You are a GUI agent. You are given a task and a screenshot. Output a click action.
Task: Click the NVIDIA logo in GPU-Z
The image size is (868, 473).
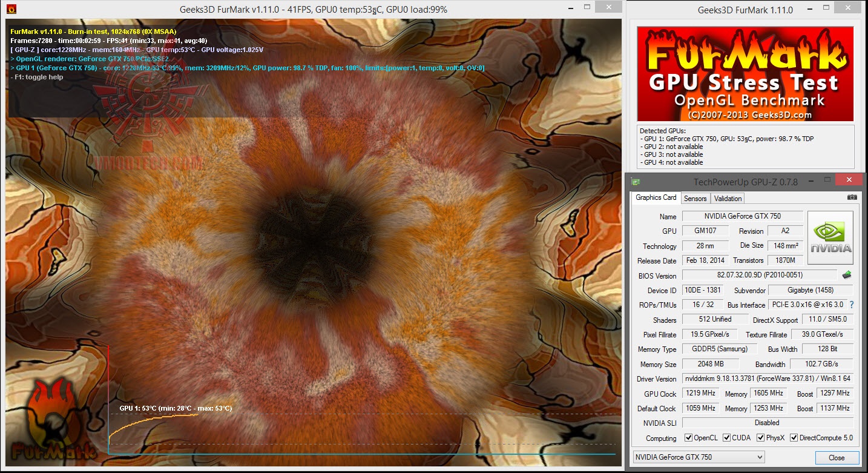point(830,237)
